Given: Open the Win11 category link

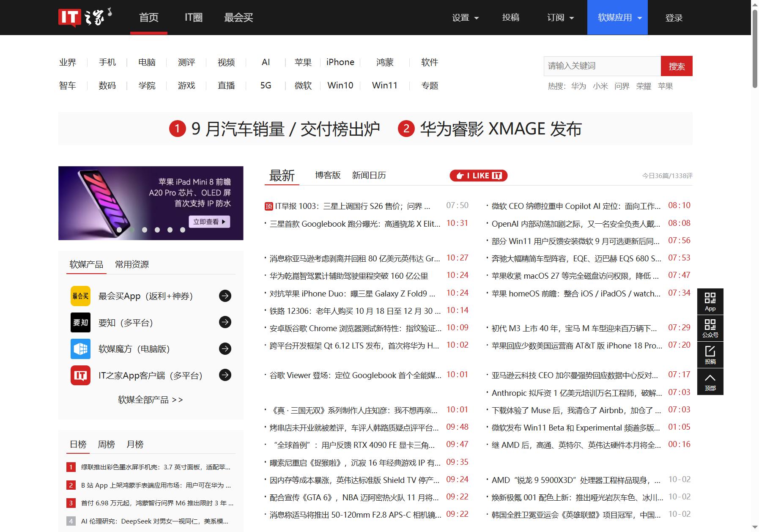Looking at the screenshot, I should pyautogui.click(x=385, y=85).
